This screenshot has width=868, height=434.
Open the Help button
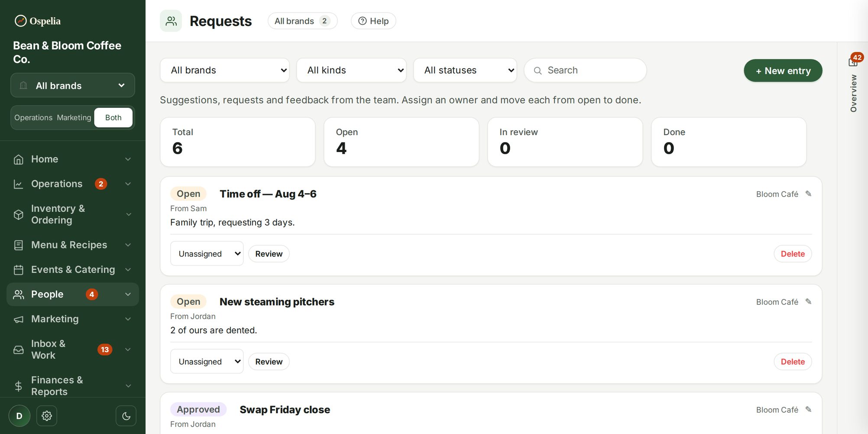[x=373, y=21]
